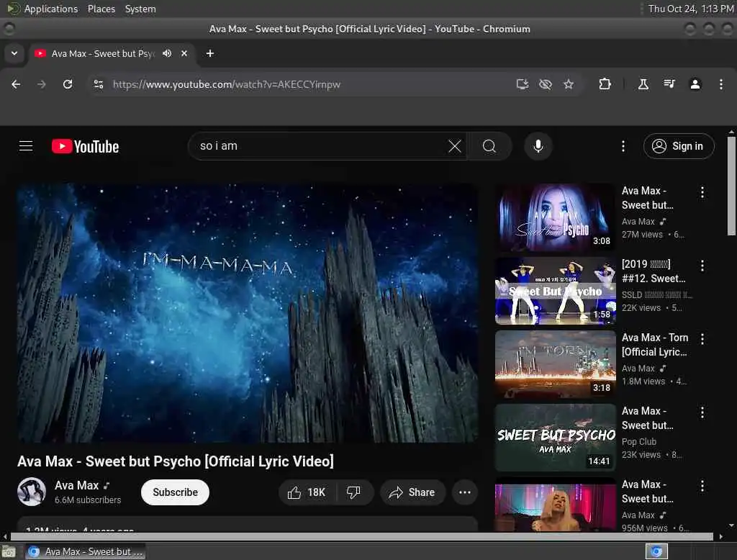
Task: Click scroll left arrow on horizontal scrollbar
Action: (5, 536)
